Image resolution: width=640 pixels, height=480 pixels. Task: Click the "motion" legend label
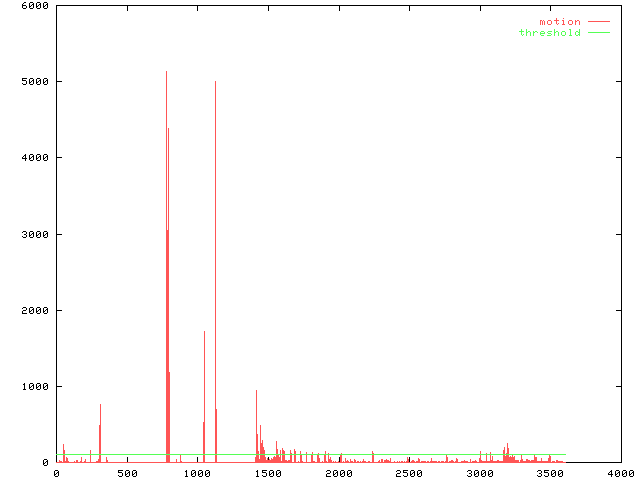pyautogui.click(x=559, y=22)
